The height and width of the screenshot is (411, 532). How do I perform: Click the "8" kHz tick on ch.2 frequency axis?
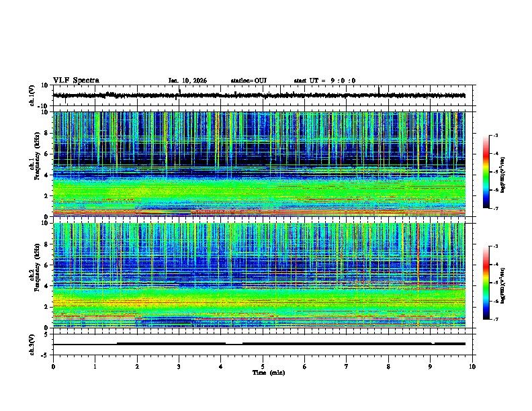click(x=47, y=244)
